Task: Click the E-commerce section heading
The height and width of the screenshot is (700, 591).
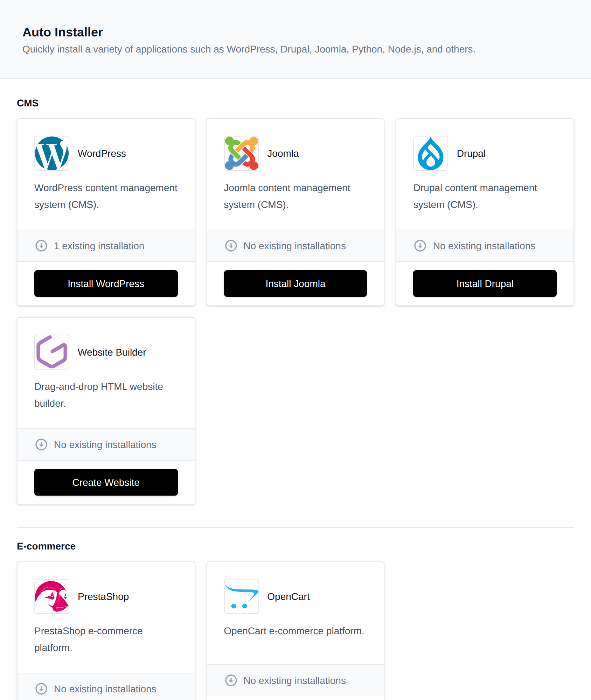Action: click(x=46, y=546)
